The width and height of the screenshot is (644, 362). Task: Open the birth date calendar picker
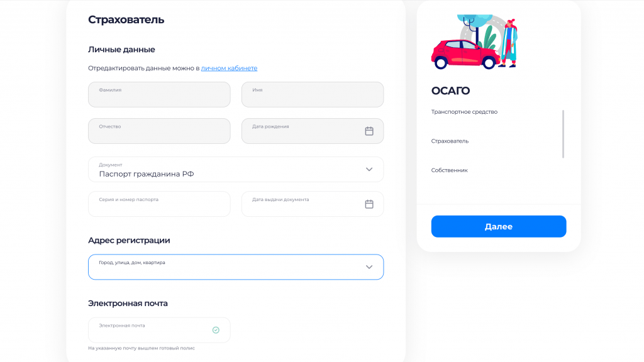click(369, 131)
